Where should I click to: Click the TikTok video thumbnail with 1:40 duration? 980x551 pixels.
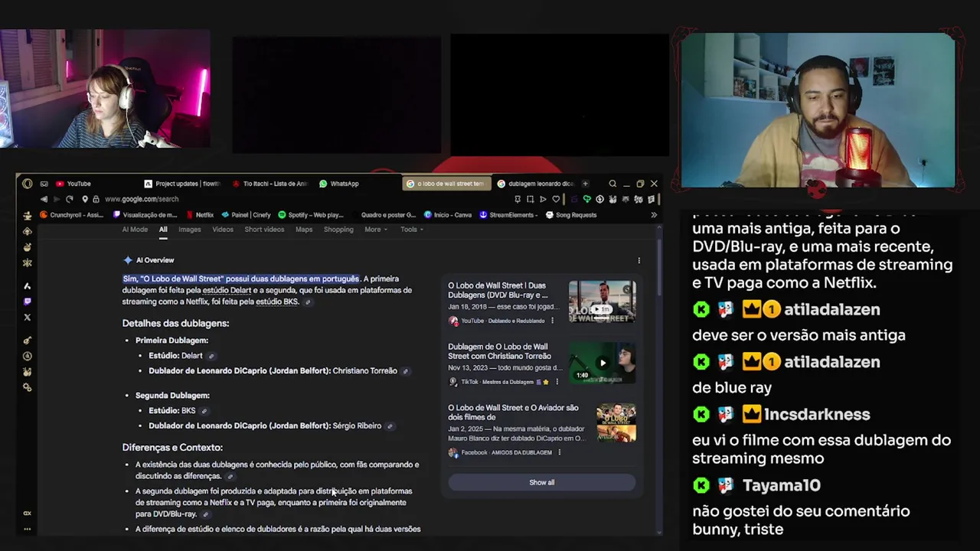click(602, 363)
